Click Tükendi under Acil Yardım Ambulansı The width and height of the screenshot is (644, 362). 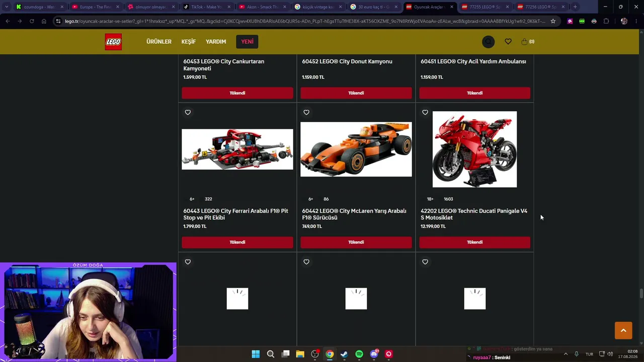(475, 93)
